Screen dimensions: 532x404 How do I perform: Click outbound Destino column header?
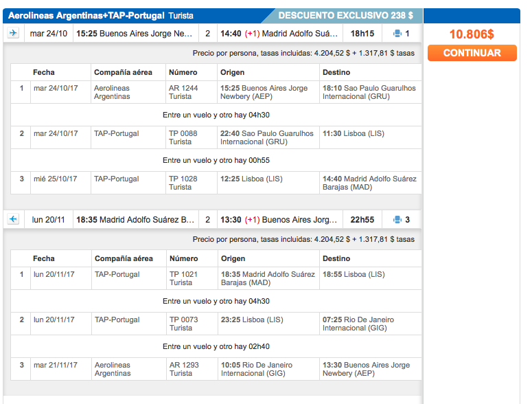point(336,72)
